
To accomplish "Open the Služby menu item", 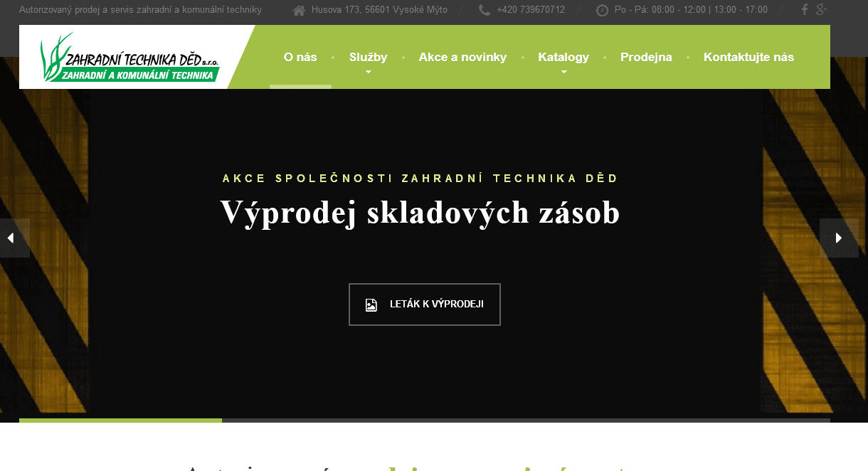I will [369, 57].
